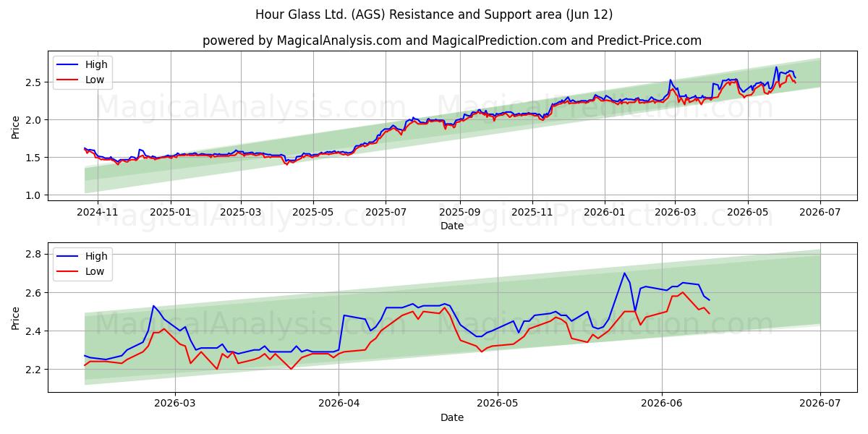Click the chart title 'Hour Glass Ltd. (AGS) Resistance and Support area (Jun 12)'
Viewport: 868px width, 434px height.
[434, 14]
